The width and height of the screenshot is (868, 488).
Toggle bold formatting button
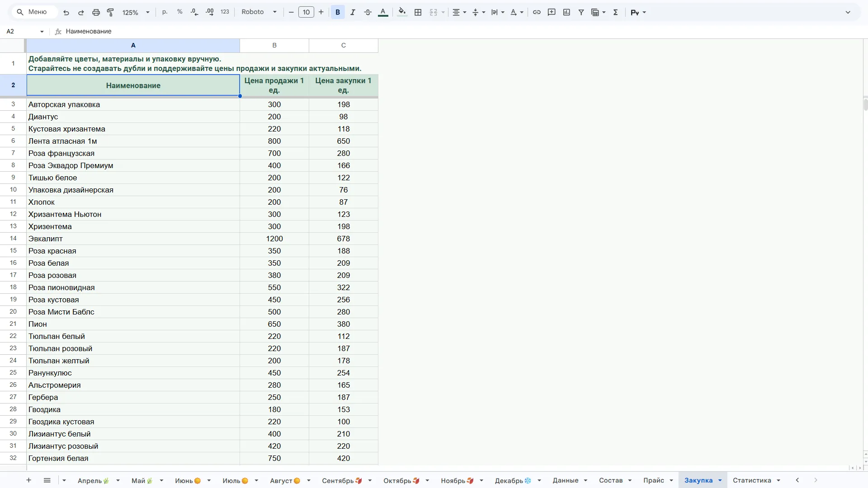pyautogui.click(x=338, y=12)
